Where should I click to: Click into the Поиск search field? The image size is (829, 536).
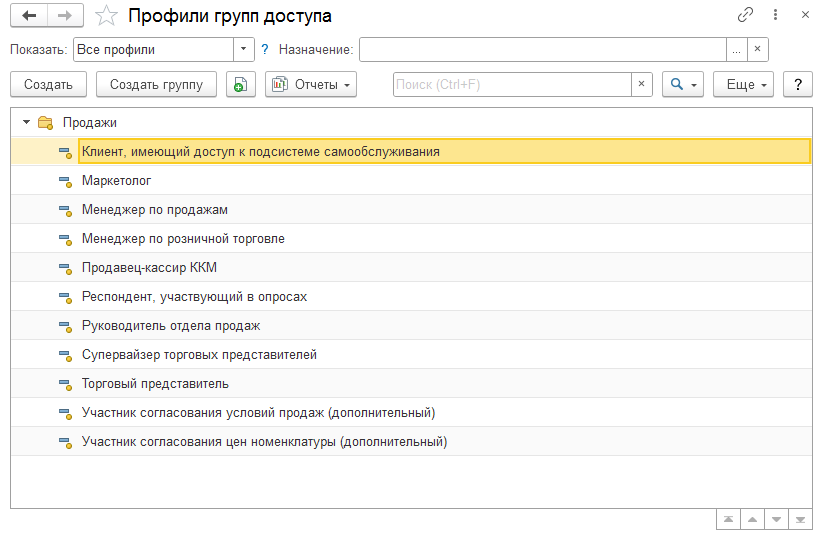(512, 85)
